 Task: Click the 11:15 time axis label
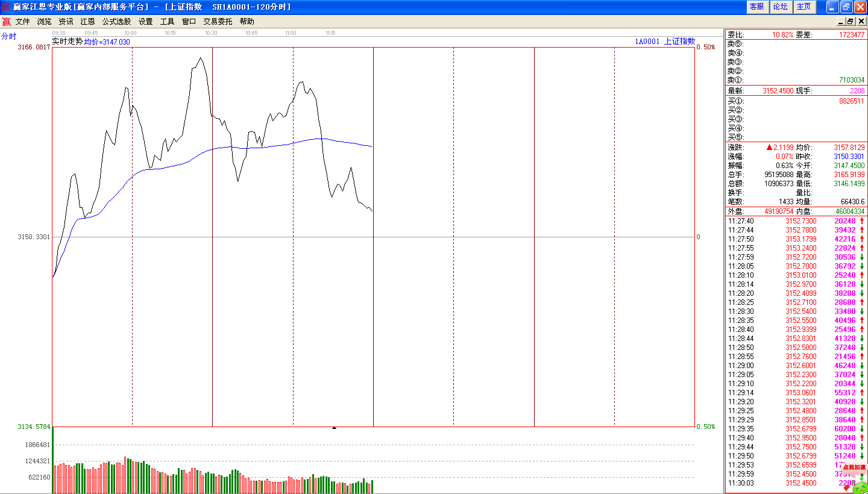point(330,33)
